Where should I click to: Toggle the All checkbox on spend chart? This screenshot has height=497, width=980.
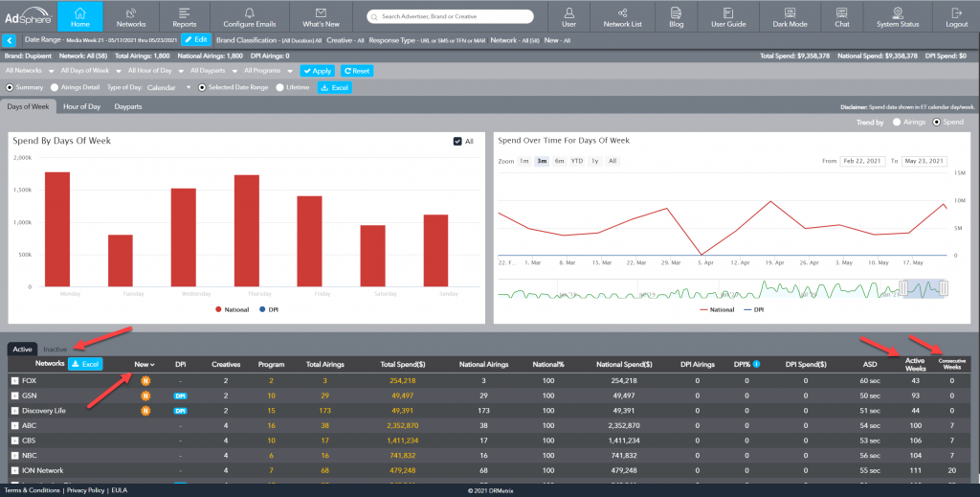pos(457,142)
